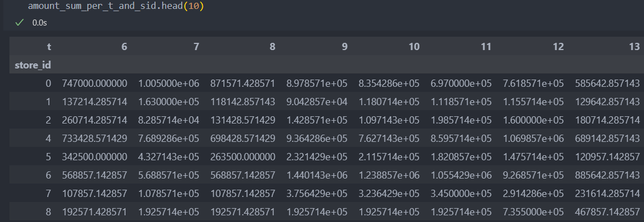Select column header 13
This screenshot has height=222, width=644.
pos(634,46)
